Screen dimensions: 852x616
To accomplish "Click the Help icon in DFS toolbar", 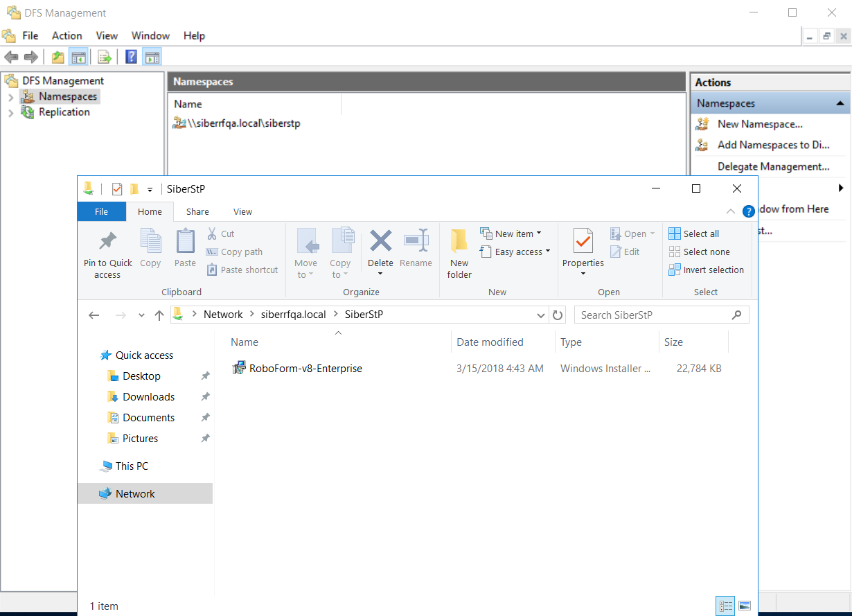I will pos(131,57).
